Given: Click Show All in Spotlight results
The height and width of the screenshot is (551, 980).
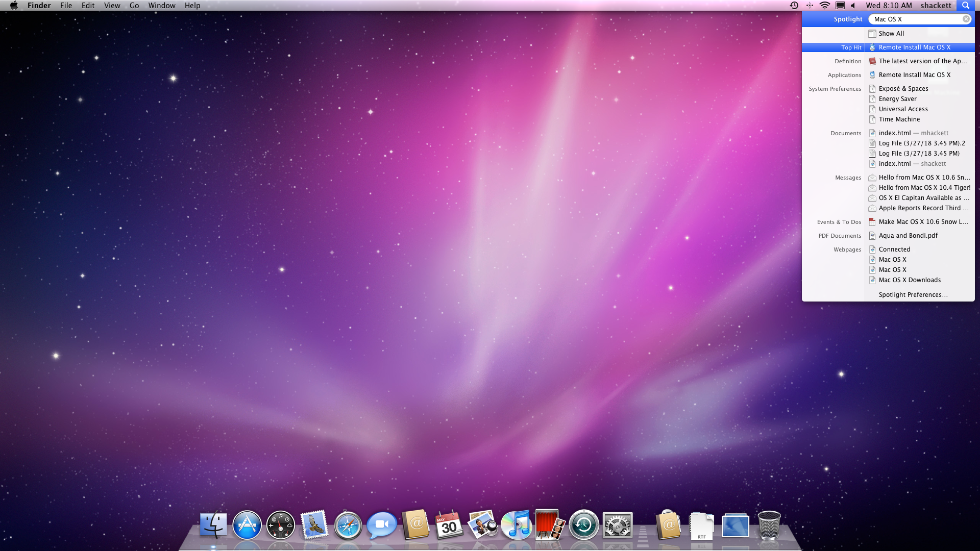Looking at the screenshot, I should (891, 34).
